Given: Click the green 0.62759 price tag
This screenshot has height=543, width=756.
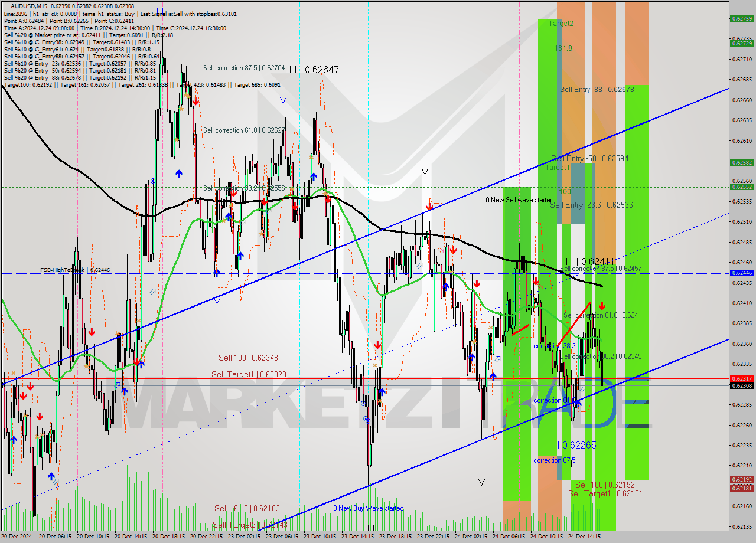Looking at the screenshot, I should coord(742,18).
